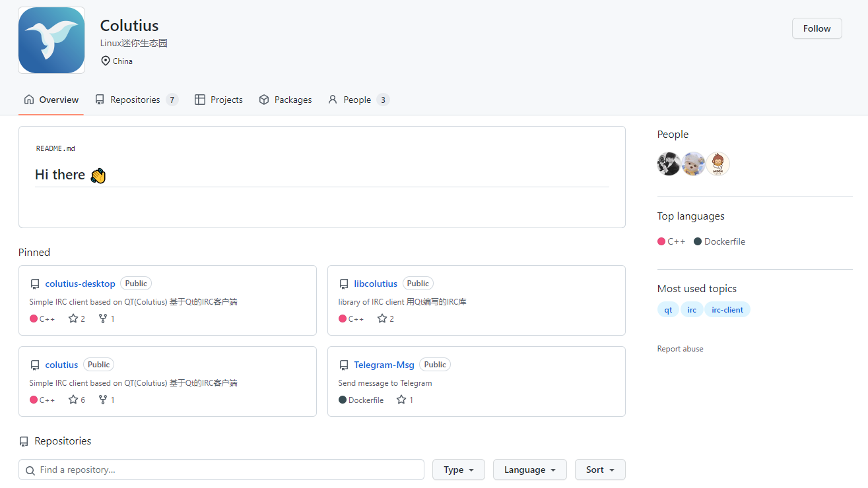Click the repo icon beside Telegram-Msg
The width and height of the screenshot is (868, 488).
[344, 365]
